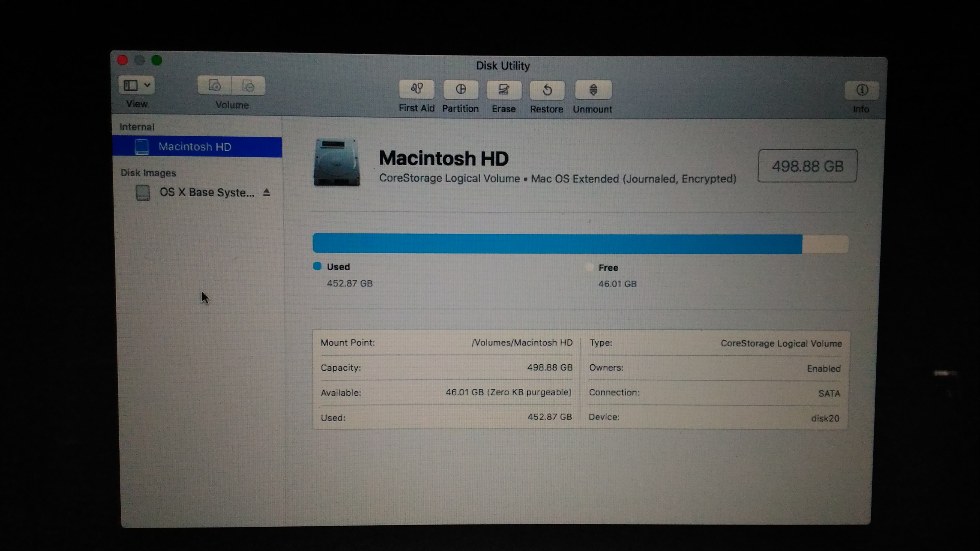Click the Unmount label

click(592, 109)
